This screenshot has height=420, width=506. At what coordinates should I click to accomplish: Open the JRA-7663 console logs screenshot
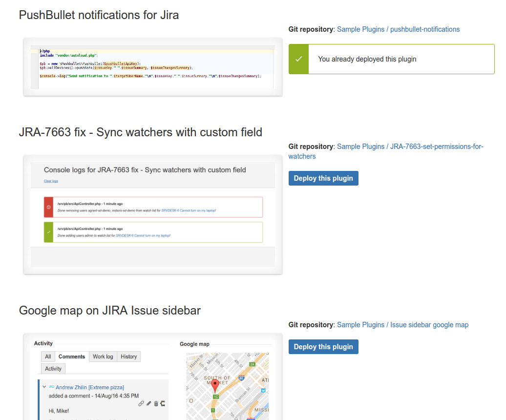click(x=153, y=214)
